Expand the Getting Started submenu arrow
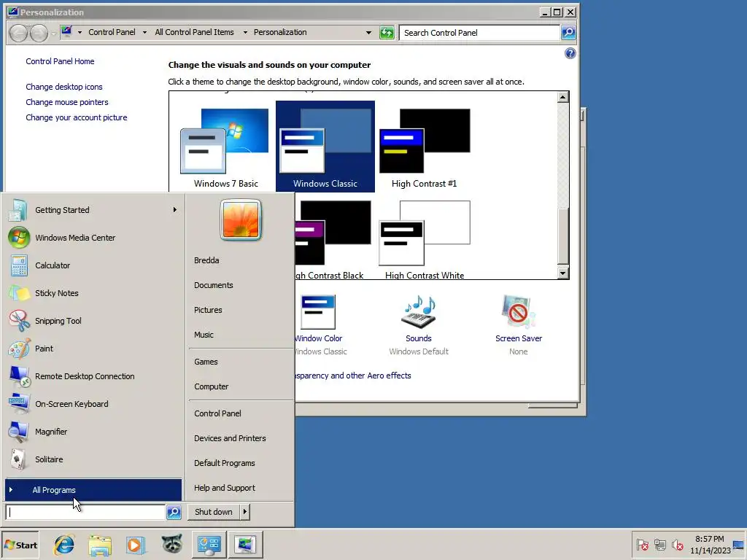This screenshot has height=560, width=747. [175, 209]
